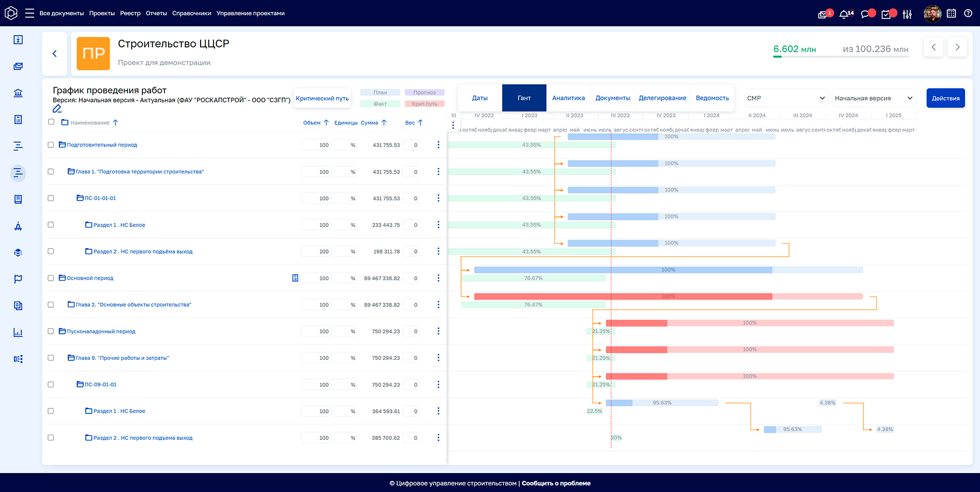Toggle the select-all checkbox beside Наименование

51,122
